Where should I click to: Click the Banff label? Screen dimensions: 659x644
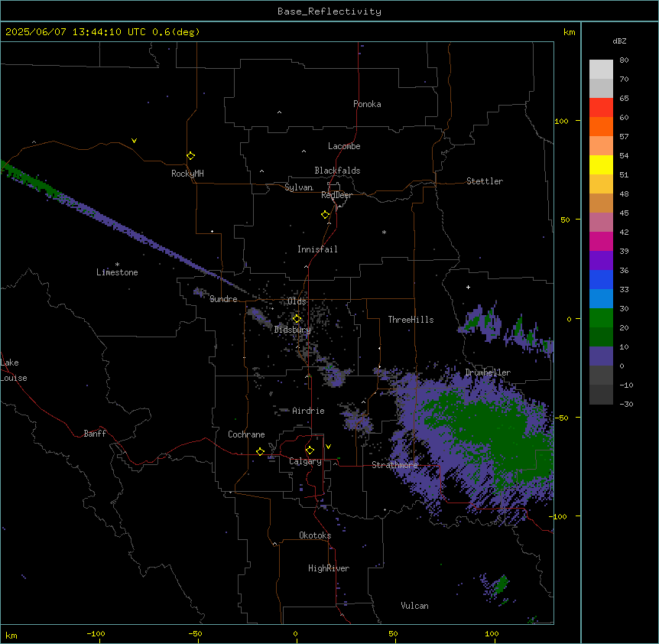click(95, 434)
